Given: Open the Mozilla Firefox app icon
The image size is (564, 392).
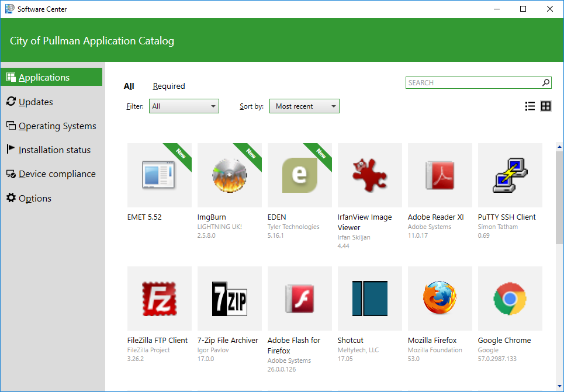Looking at the screenshot, I should tap(440, 299).
